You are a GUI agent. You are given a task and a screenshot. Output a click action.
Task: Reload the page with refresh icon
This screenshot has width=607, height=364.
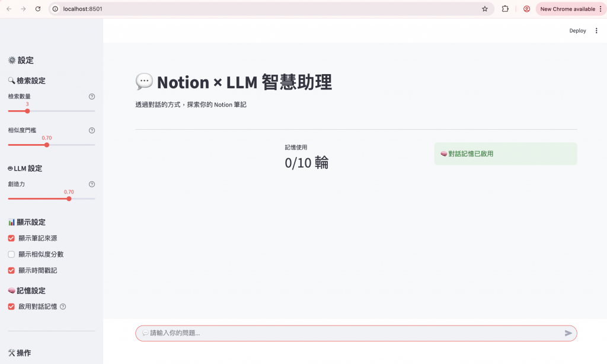point(38,9)
